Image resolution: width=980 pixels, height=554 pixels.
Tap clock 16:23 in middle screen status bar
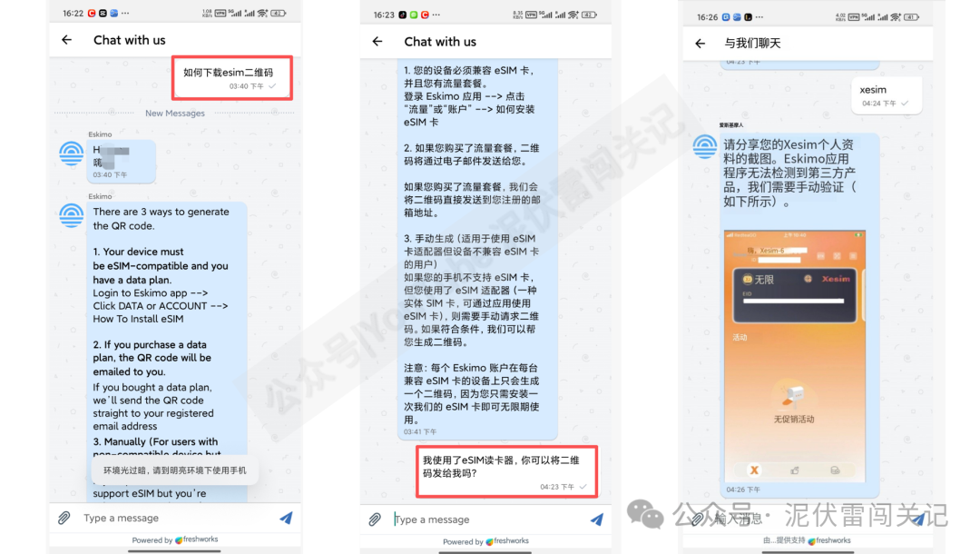pos(384,15)
